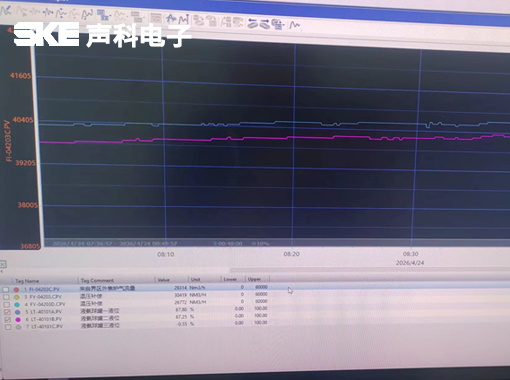510x380 pixels.
Task: Click the scroll-back left arrow toolbar icon
Action: (x=253, y=23)
